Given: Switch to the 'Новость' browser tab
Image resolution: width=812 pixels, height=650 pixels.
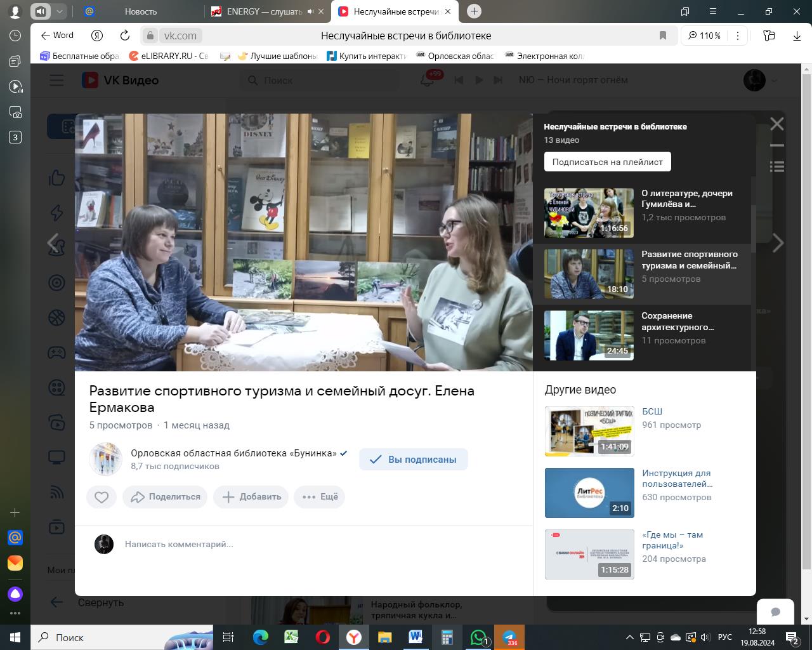Looking at the screenshot, I should click(x=141, y=11).
